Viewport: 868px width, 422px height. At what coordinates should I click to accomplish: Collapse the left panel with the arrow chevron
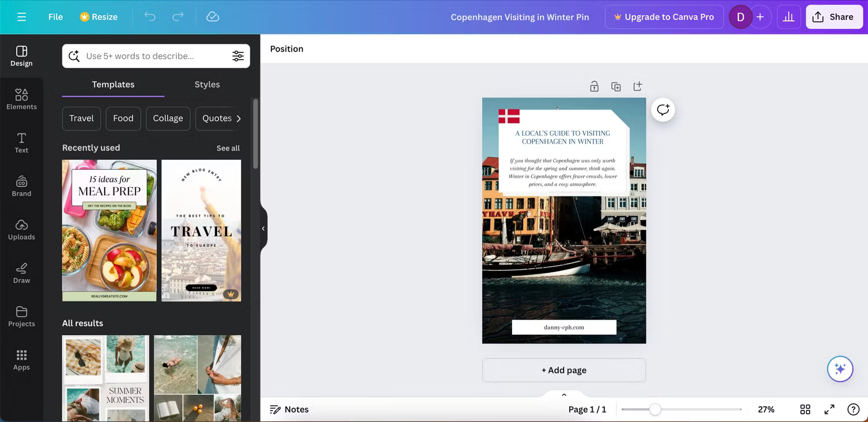(263, 229)
